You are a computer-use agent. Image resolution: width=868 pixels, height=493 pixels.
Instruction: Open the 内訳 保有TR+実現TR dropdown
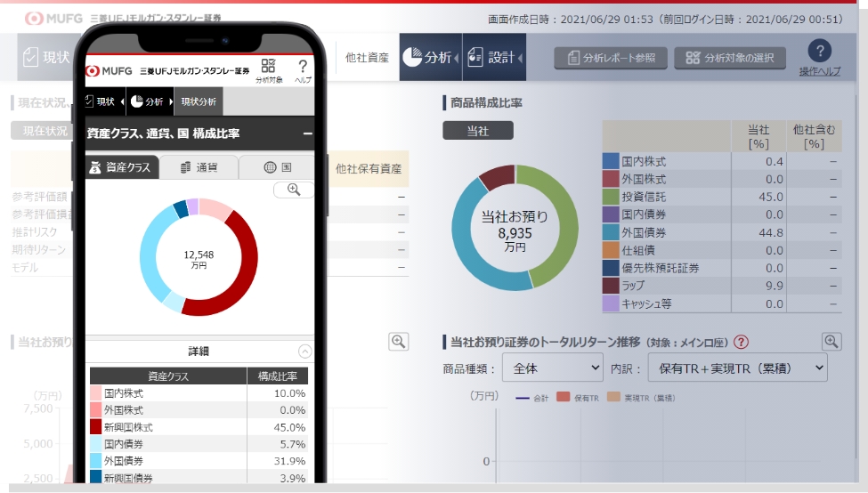737,368
